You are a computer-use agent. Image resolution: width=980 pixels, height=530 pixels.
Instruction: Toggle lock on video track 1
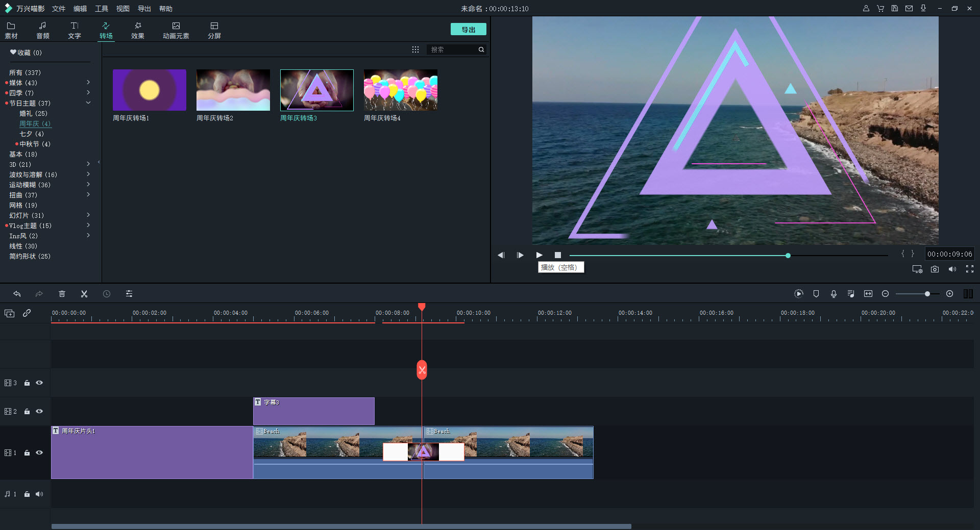pyautogui.click(x=27, y=453)
